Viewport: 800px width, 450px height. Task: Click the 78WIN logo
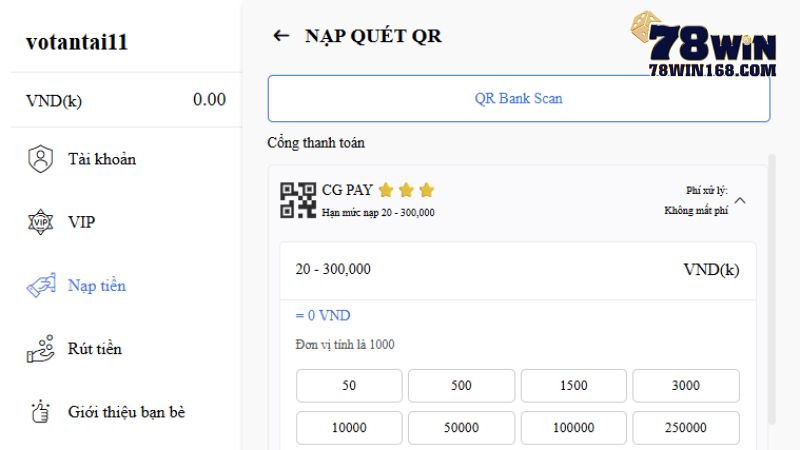coord(704,44)
